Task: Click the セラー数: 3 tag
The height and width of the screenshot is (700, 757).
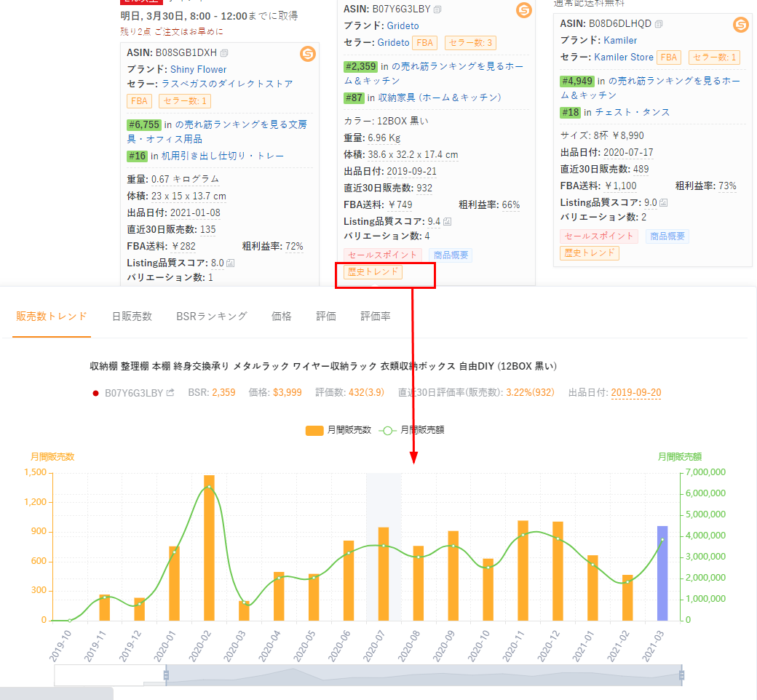Action: (470, 43)
